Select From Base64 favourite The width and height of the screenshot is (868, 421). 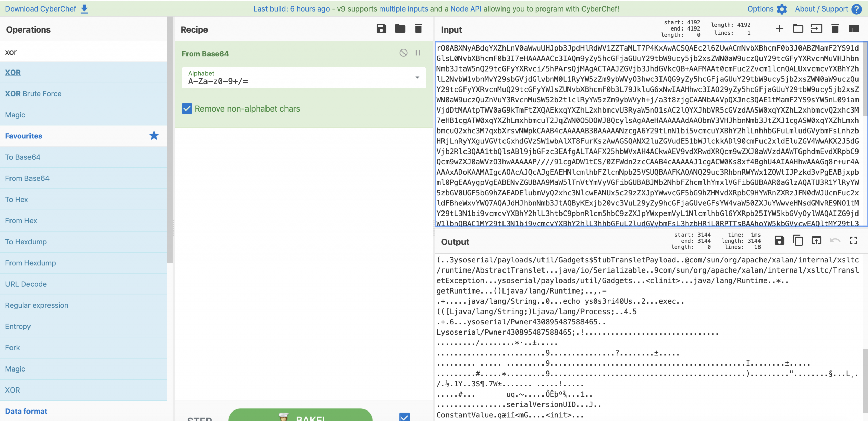[x=84, y=178]
